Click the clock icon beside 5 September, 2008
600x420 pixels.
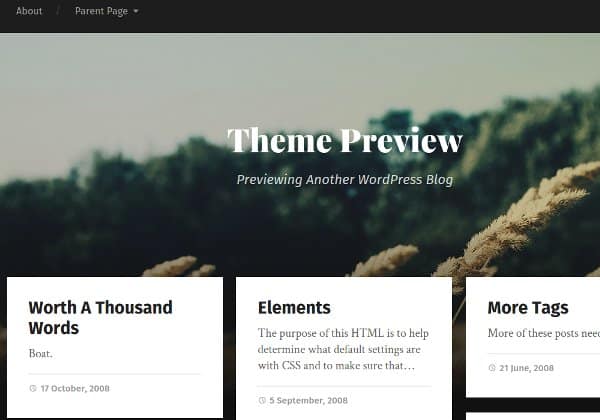pos(262,400)
